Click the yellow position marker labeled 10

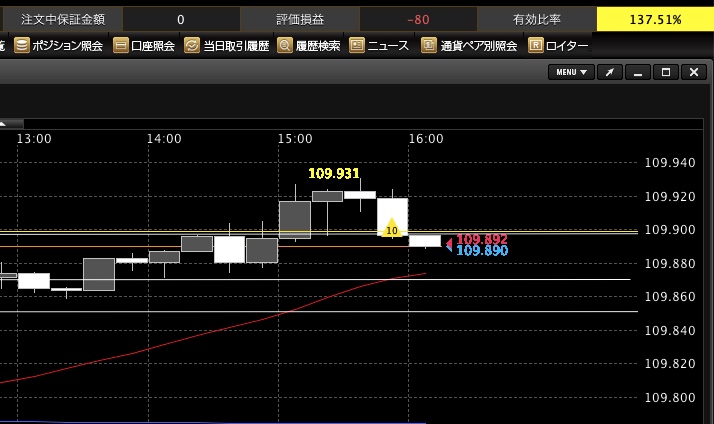click(x=392, y=228)
